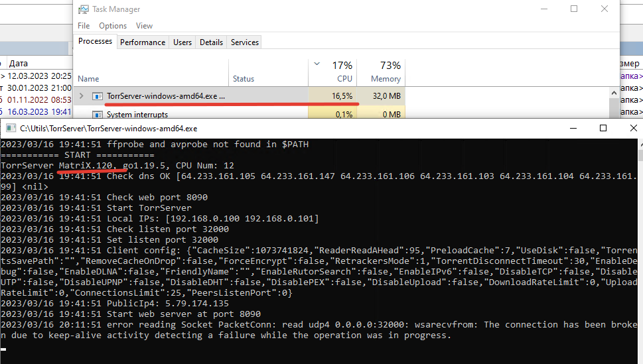Image resolution: width=643 pixels, height=364 pixels.
Task: Click the Task Manager process list scroll up arrow
Action: pyautogui.click(x=614, y=93)
